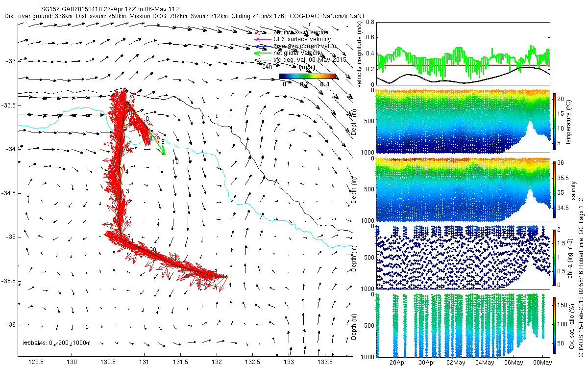This screenshot has width=588, height=368.
Task: Click the magenta line sample beside 'GPS surface velocity'
Action: [262, 39]
